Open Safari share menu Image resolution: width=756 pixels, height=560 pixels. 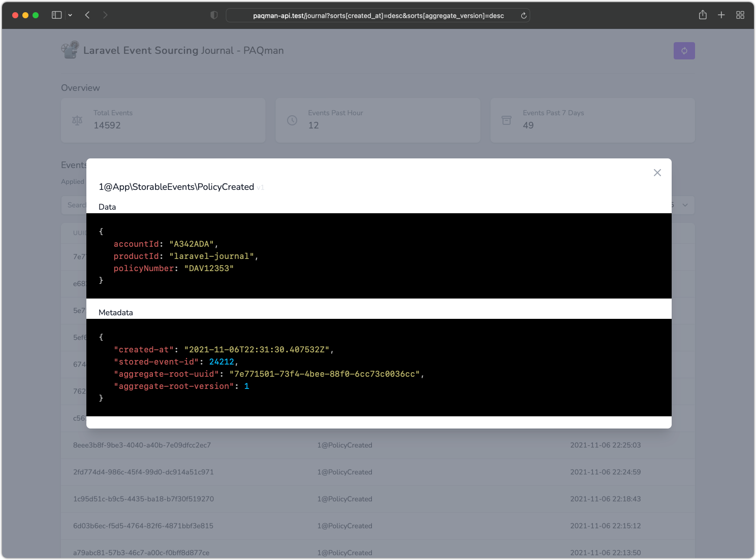[703, 15]
